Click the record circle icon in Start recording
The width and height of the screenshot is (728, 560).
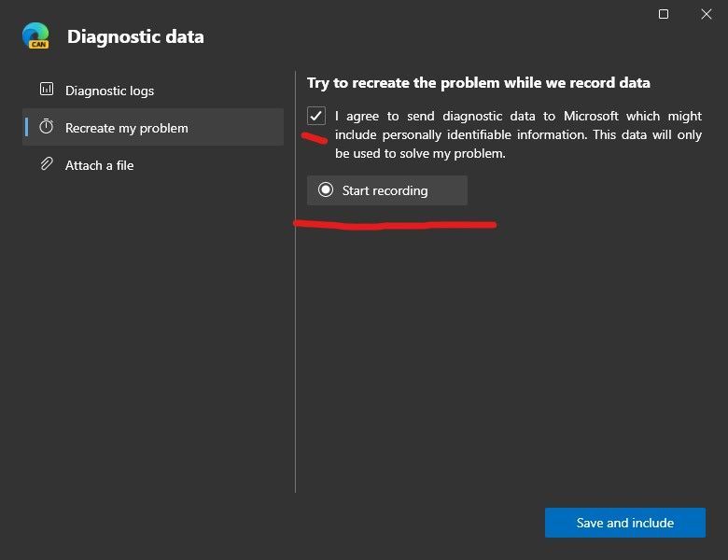coord(325,190)
